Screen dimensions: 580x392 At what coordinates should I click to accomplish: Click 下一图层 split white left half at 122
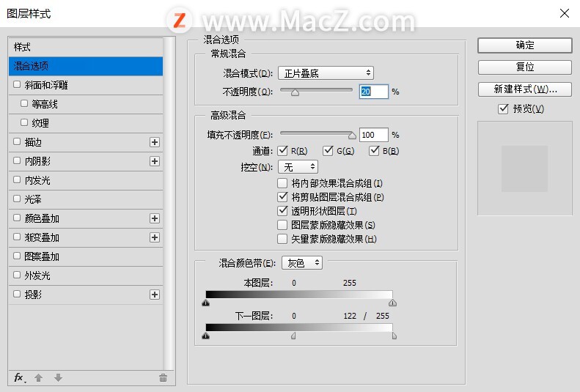[x=293, y=336]
